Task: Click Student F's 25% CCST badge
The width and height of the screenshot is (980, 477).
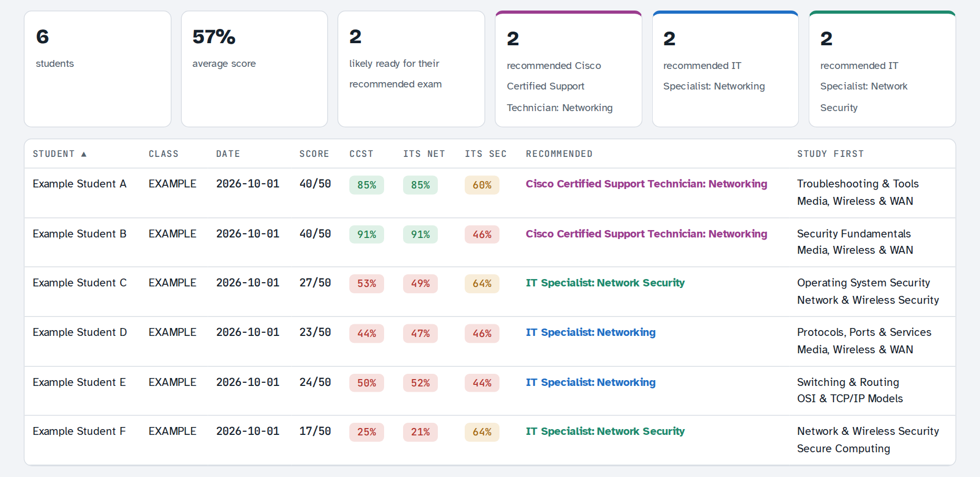Action: 367,432
